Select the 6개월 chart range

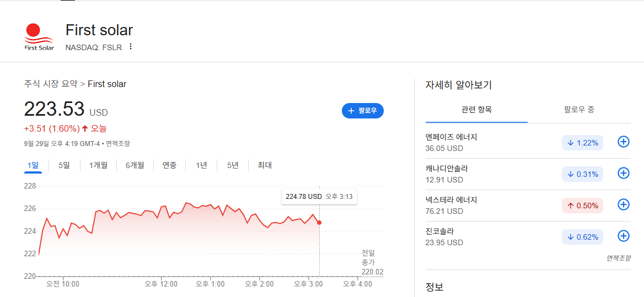tap(135, 165)
